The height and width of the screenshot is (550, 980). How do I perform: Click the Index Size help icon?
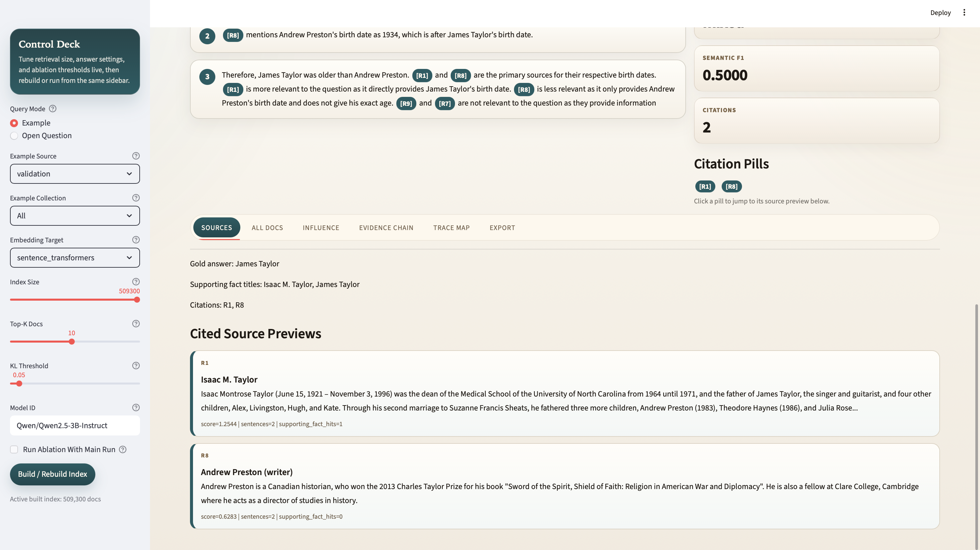(136, 282)
